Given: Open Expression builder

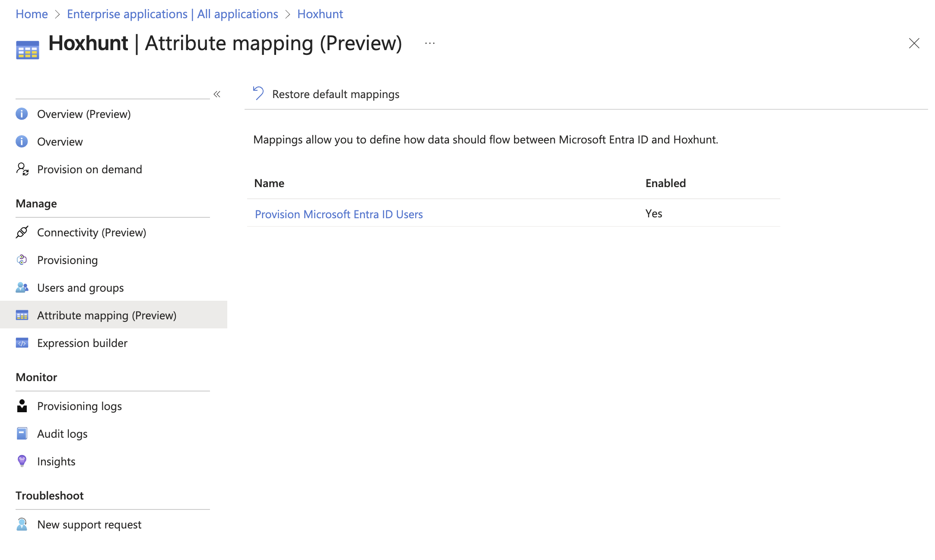Looking at the screenshot, I should 82,343.
